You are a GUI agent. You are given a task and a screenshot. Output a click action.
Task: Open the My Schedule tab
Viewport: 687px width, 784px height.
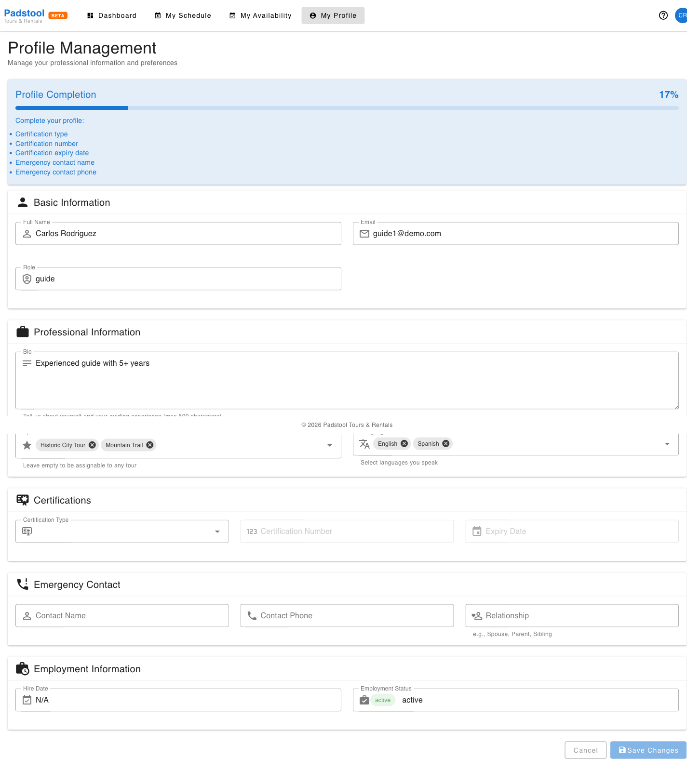coord(183,15)
